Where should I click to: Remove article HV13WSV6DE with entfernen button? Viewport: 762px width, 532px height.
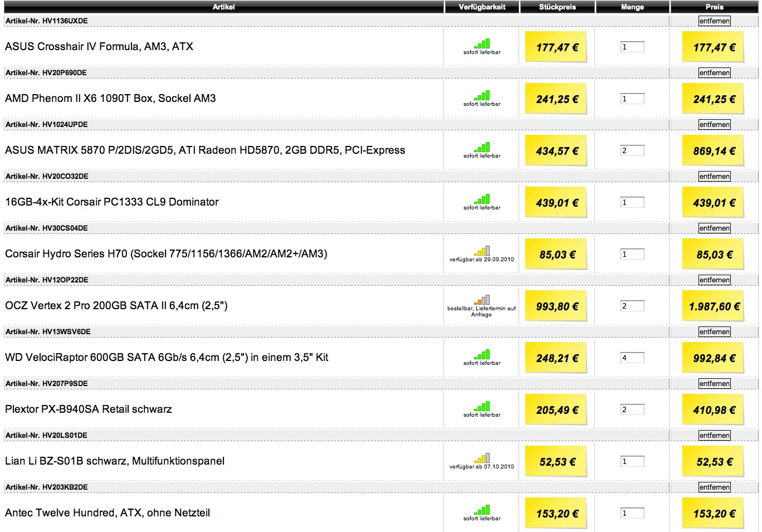click(715, 332)
